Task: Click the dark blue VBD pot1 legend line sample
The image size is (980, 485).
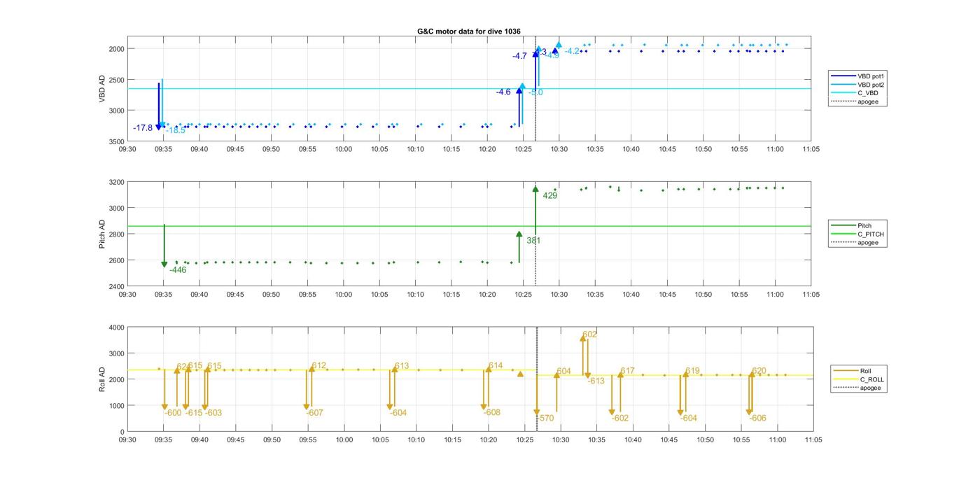Action: pyautogui.click(x=843, y=76)
